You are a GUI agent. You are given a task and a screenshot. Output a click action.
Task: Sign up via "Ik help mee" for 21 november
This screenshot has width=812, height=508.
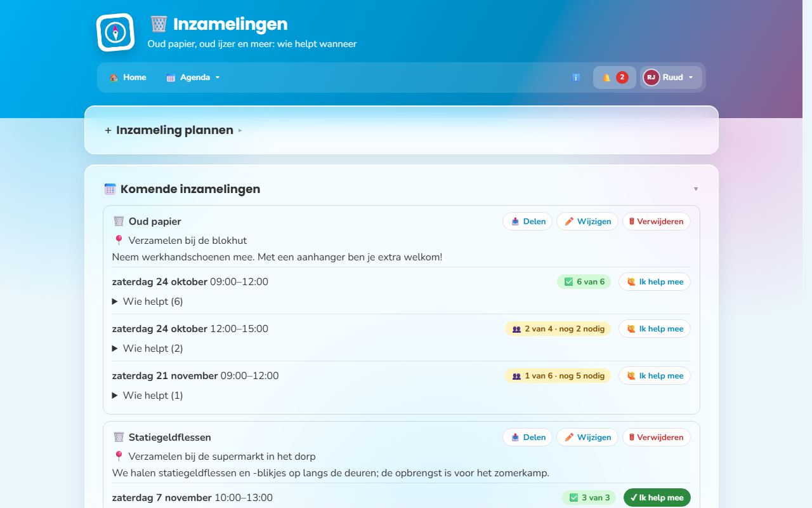(x=655, y=376)
